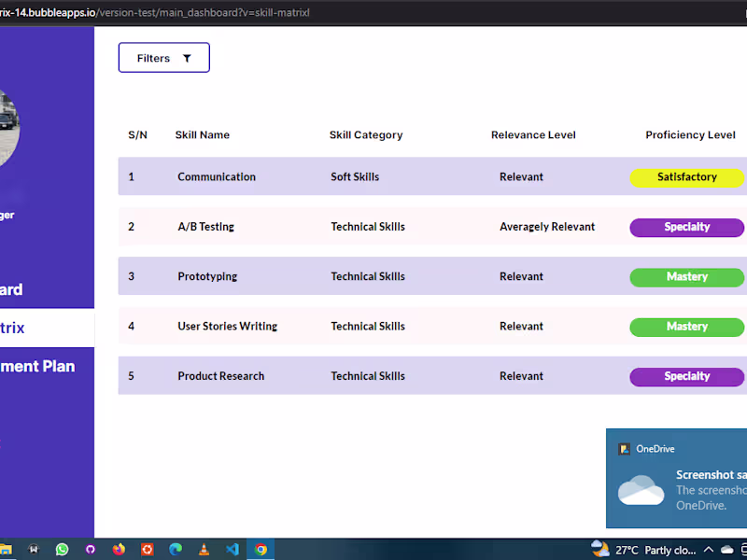The height and width of the screenshot is (560, 747).
Task: Click the OneDrive cloud icon in system tray
Action: pos(727,550)
